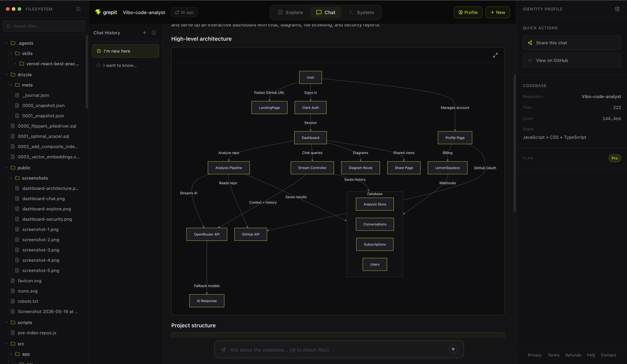Open dashboard-chat.png file

click(43, 198)
